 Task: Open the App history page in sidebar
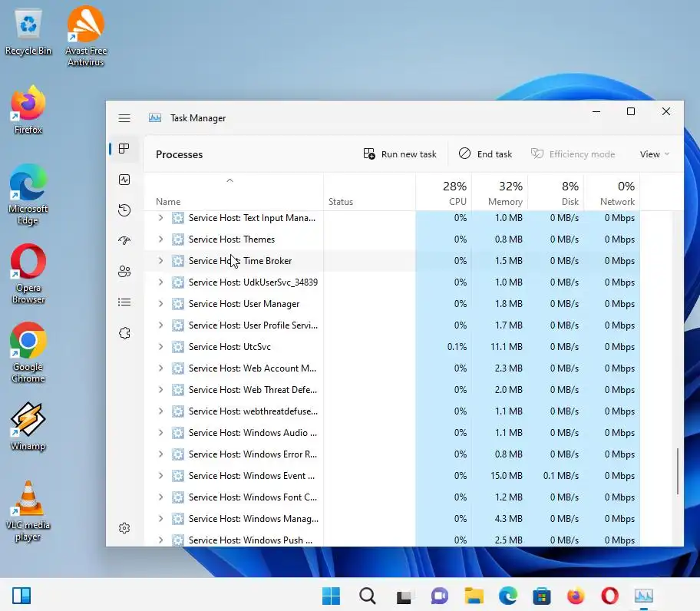click(124, 210)
